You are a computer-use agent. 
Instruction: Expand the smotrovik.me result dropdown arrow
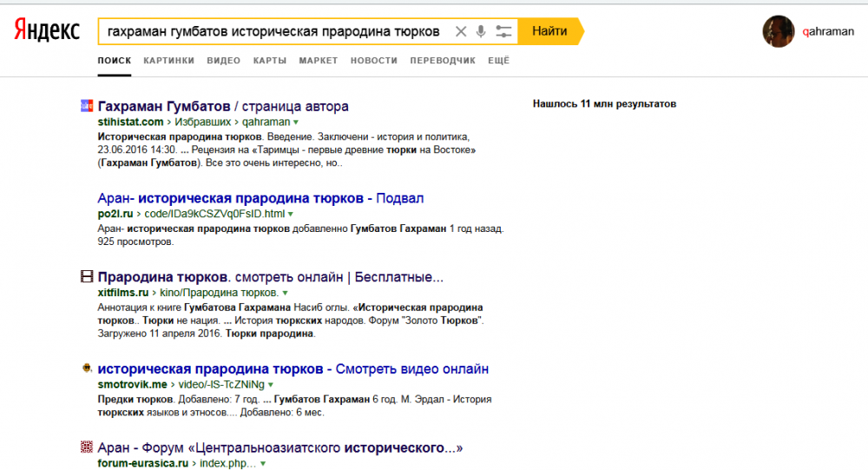[x=271, y=385]
